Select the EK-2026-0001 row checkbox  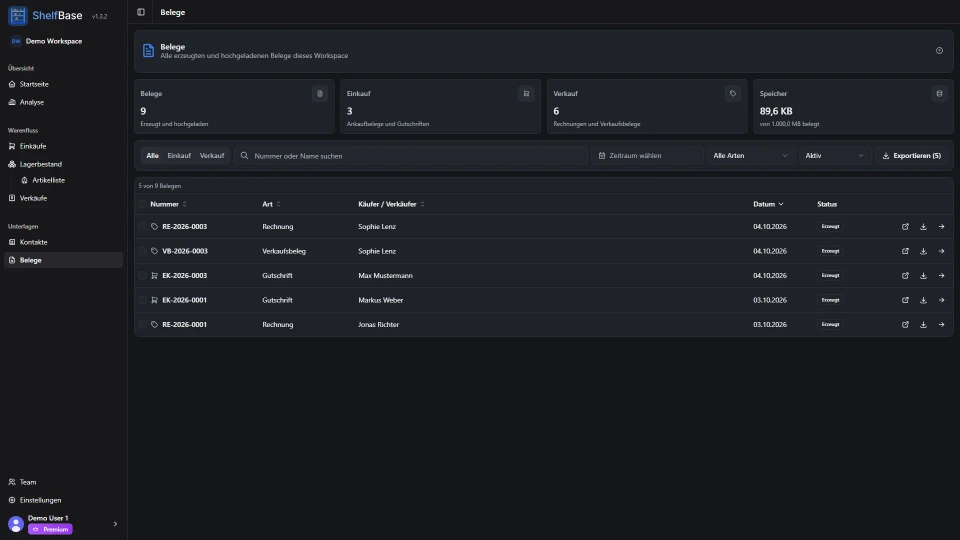click(x=143, y=300)
